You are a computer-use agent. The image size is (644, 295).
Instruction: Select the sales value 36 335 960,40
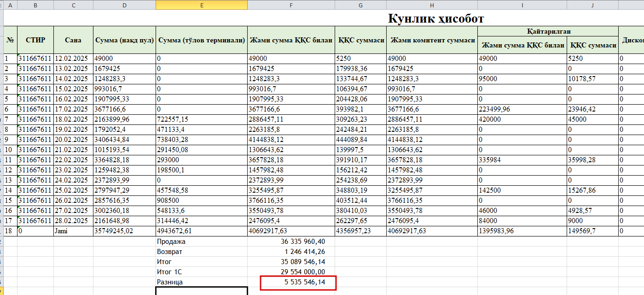[291, 242]
